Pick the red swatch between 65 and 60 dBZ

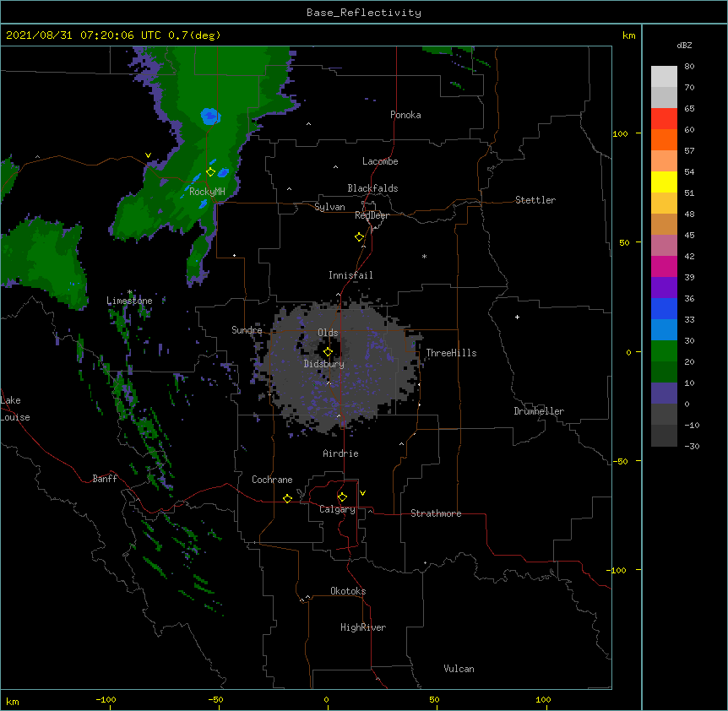(664, 118)
